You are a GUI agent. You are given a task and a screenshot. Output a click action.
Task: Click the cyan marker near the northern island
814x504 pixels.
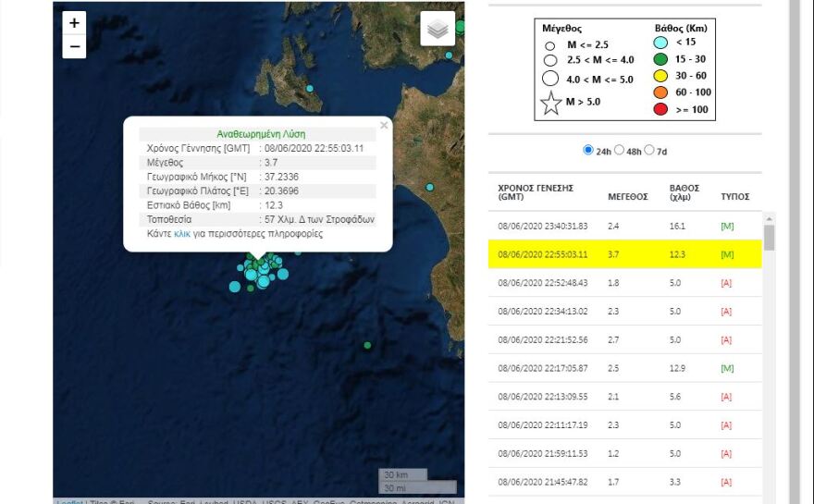point(311,89)
